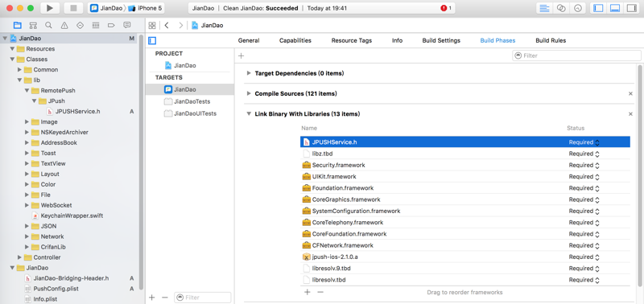644x304 pixels.
Task: Open the Find navigator magnifier icon
Action: click(48, 26)
